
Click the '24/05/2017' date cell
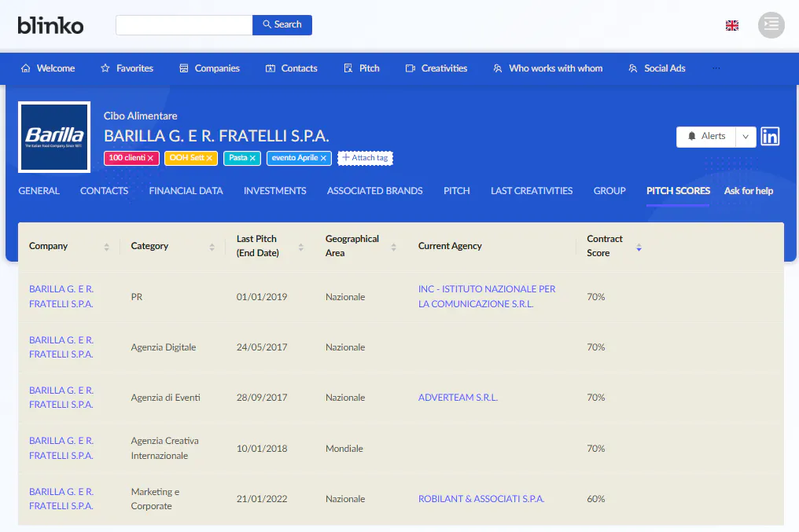[x=262, y=347]
